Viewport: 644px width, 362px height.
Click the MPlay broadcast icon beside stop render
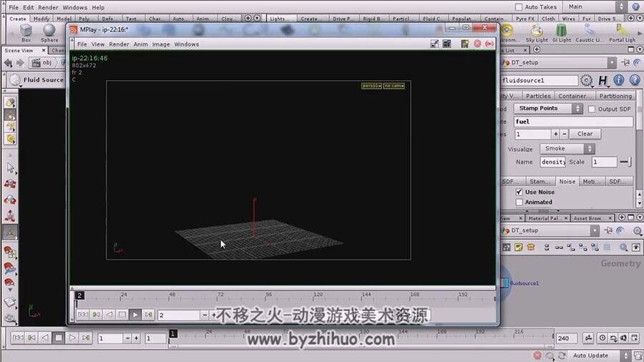(x=489, y=44)
